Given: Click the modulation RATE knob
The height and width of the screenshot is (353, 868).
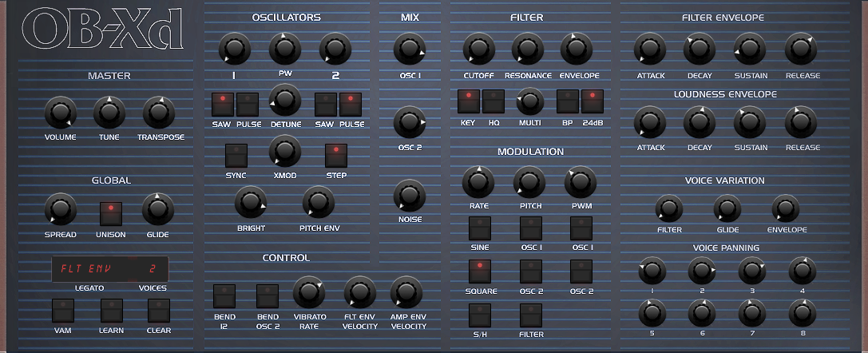Looking at the screenshot, I should (478, 182).
